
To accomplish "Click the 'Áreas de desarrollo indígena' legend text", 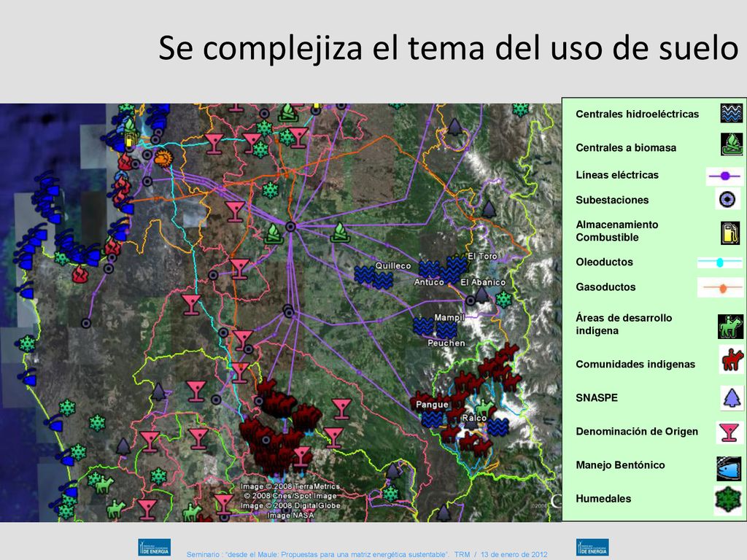I will point(624,324).
